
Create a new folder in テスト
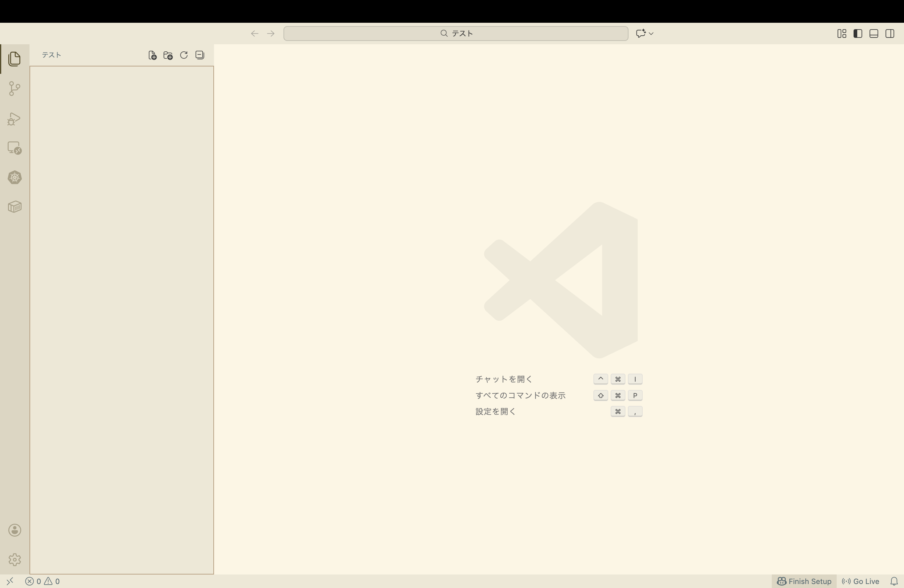pos(168,55)
